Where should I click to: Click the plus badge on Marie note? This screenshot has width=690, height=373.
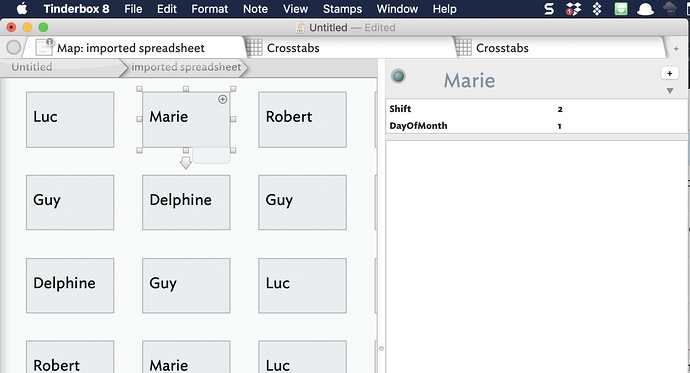point(223,99)
